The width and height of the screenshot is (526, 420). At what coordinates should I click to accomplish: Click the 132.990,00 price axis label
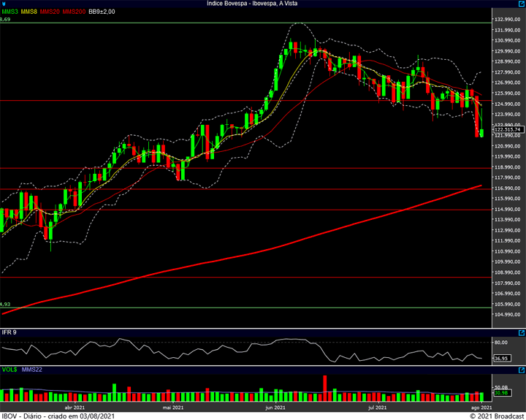508,20
